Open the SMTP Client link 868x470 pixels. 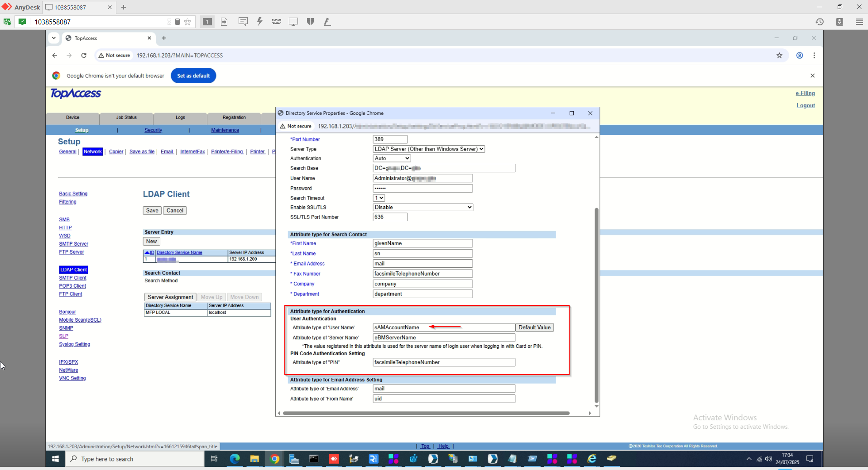pyautogui.click(x=72, y=278)
